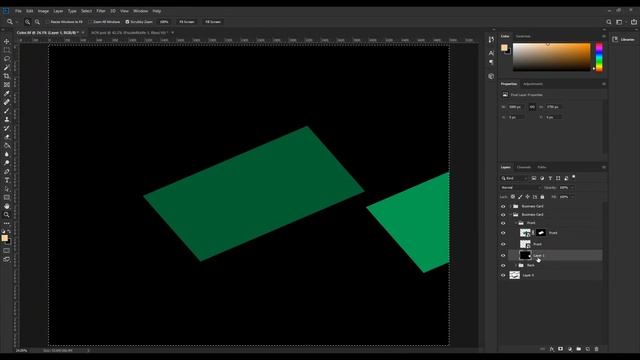Screen dimensions: 640x360
Task: Select the Blur tool
Action: click(7, 154)
